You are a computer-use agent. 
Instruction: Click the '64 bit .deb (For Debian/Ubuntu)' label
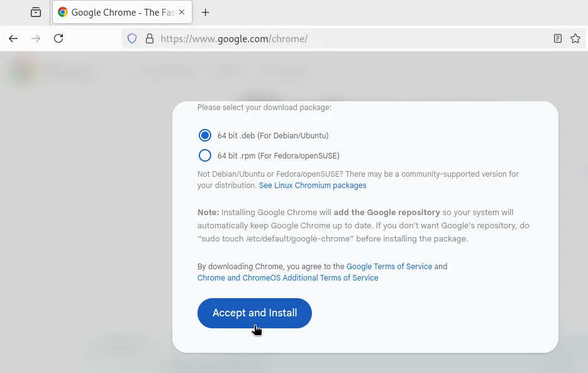click(273, 135)
